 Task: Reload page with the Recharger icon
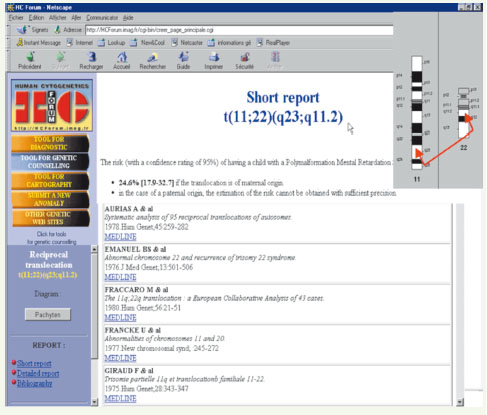(91, 57)
